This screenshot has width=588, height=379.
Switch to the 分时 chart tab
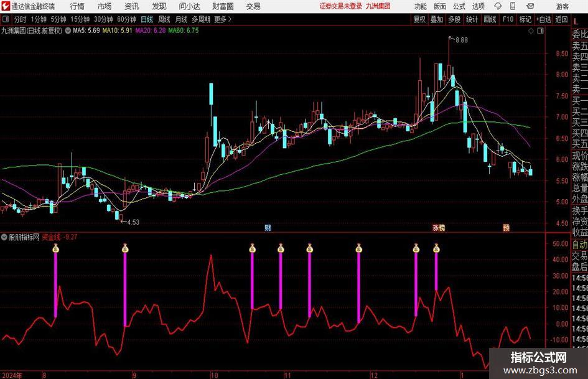(21, 19)
